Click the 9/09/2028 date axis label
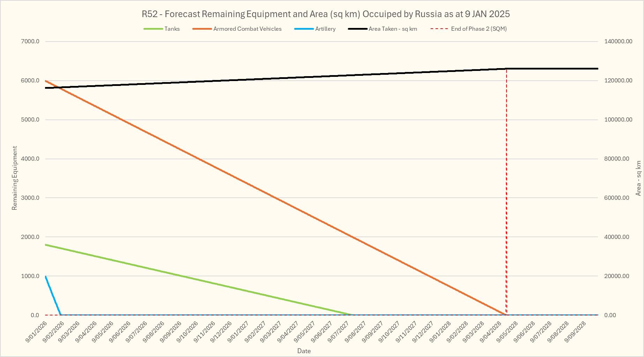 coord(576,332)
